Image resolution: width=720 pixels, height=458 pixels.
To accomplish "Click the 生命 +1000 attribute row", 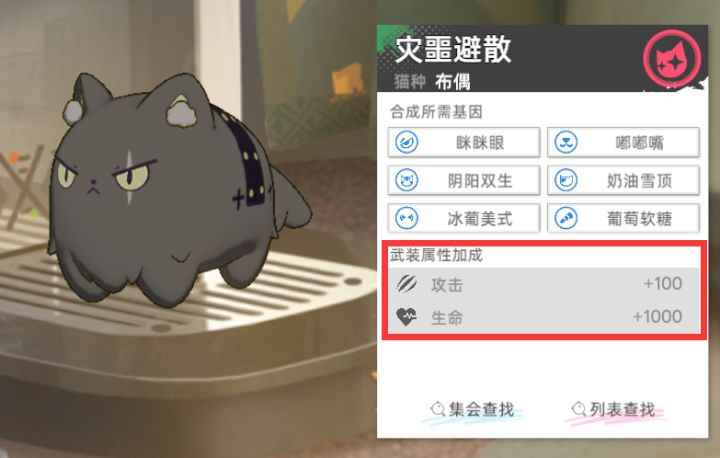I will coord(544,317).
